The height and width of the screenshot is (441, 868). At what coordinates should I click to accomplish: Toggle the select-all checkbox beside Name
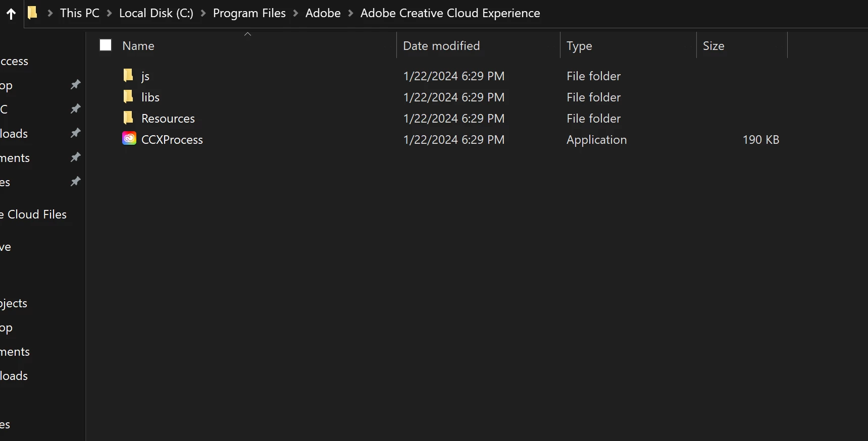point(106,45)
